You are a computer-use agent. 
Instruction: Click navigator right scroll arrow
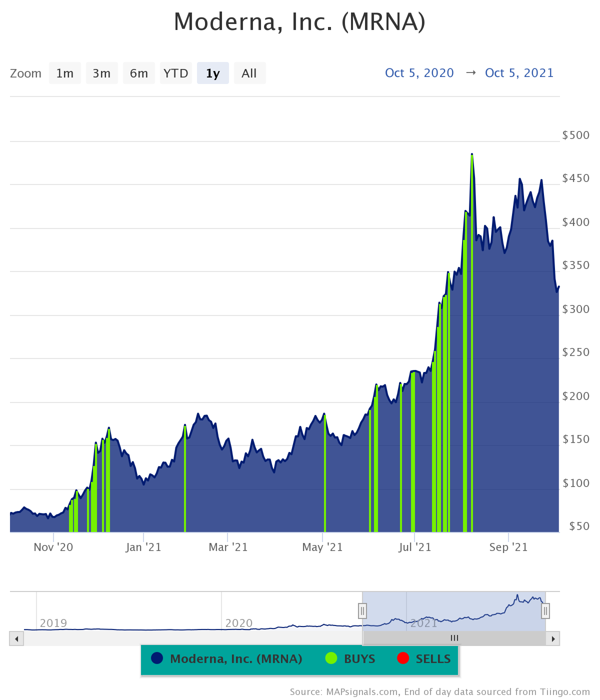tap(553, 638)
